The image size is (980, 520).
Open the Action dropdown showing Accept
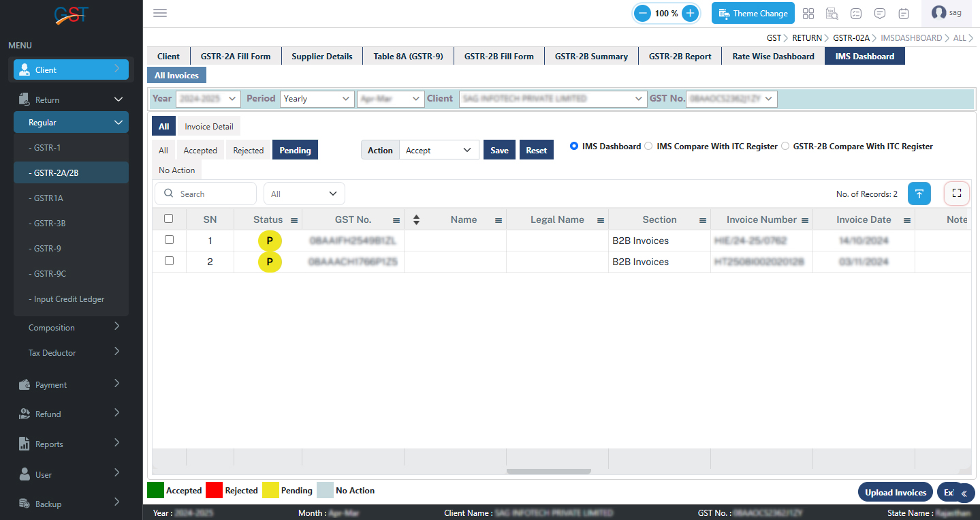[x=439, y=150]
